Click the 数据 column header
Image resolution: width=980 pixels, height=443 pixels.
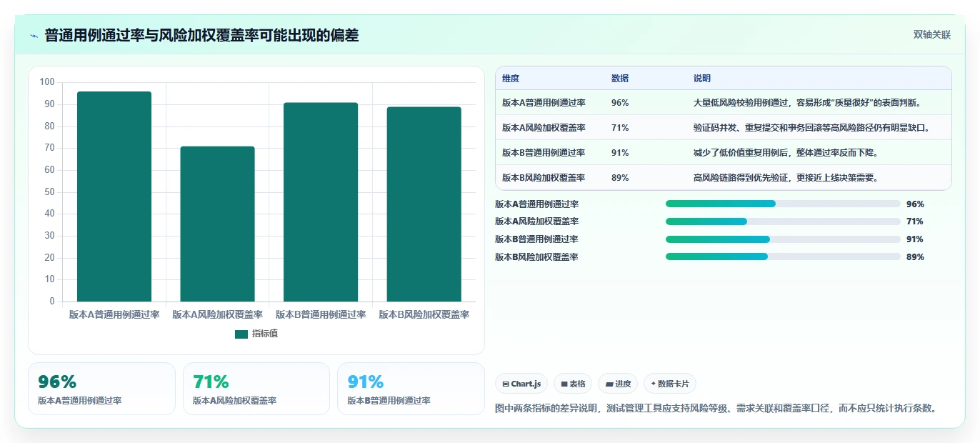[620, 79]
